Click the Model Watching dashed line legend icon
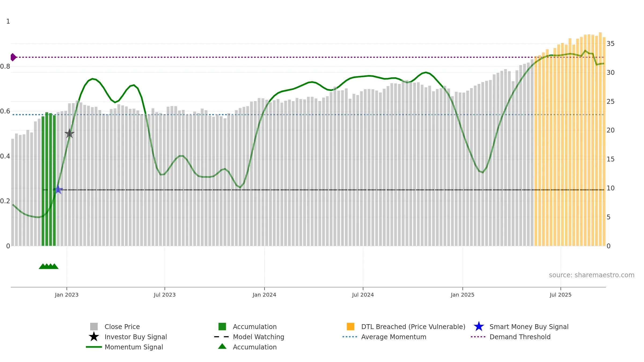Image resolution: width=644 pixels, height=362 pixels. coord(222,337)
